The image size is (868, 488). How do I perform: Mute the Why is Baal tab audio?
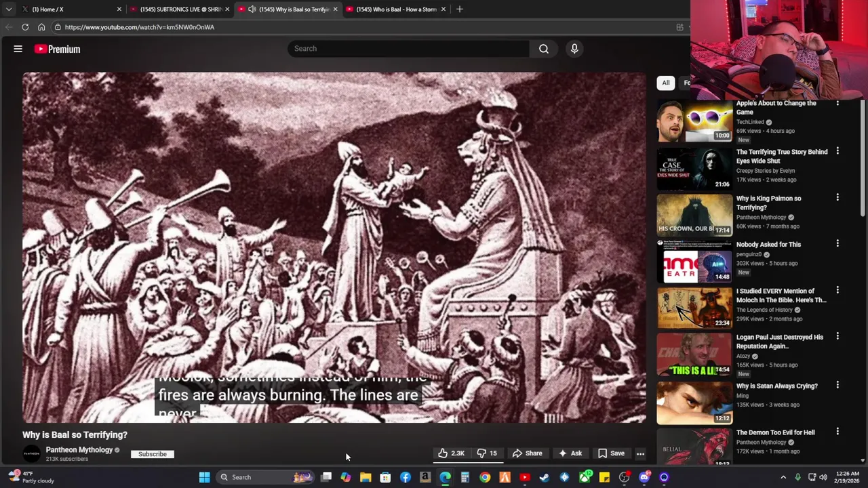coord(252,9)
